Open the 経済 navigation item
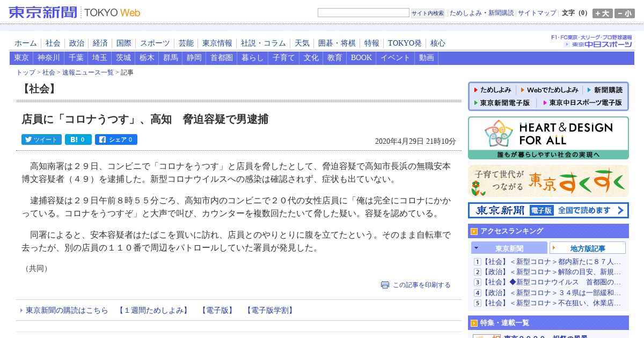This screenshot has width=644, height=338. (x=100, y=43)
